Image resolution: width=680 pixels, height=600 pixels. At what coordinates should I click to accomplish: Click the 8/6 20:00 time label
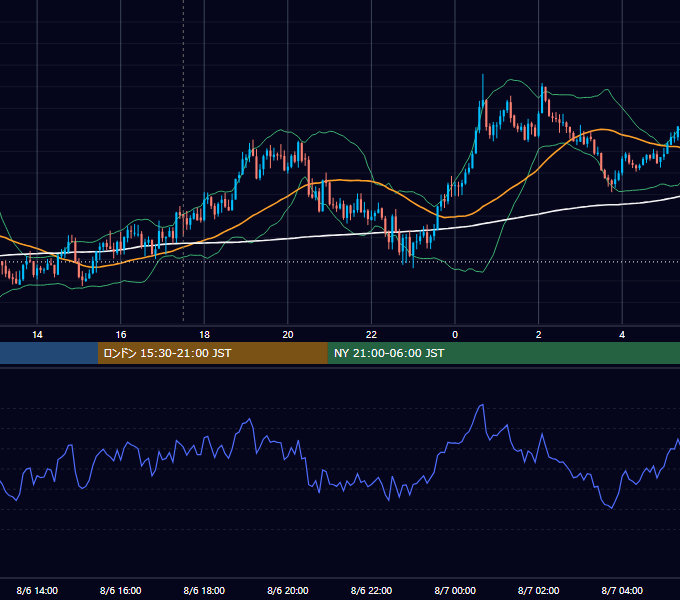[288, 590]
